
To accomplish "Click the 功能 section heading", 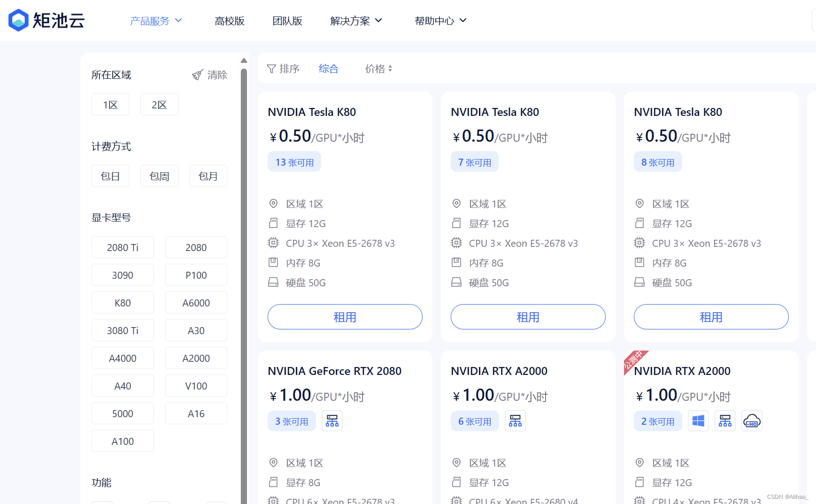I will (x=101, y=482).
